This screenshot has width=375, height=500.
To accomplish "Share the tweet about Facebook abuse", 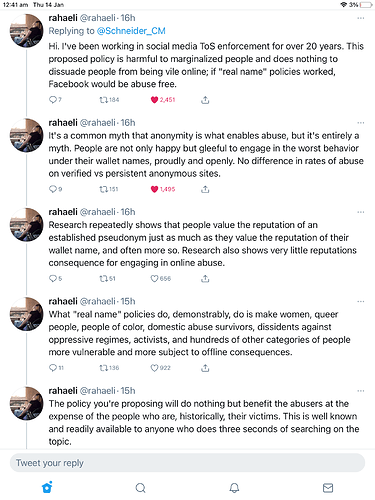I will (x=205, y=100).
